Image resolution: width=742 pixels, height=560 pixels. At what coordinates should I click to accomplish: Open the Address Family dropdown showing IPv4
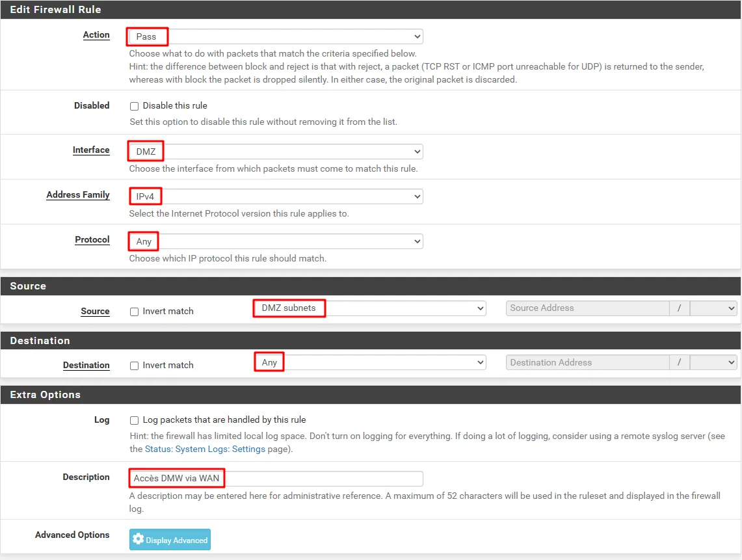tap(276, 196)
